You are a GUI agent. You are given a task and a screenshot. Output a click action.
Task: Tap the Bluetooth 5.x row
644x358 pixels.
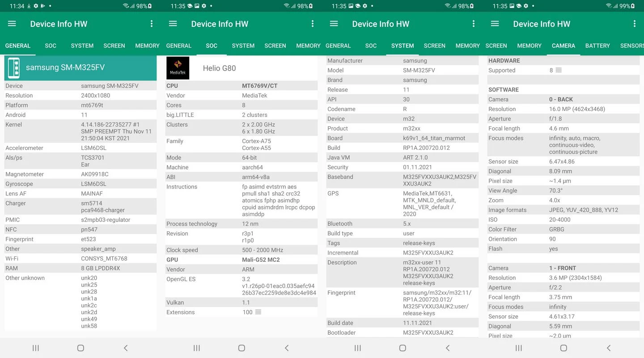click(x=402, y=224)
